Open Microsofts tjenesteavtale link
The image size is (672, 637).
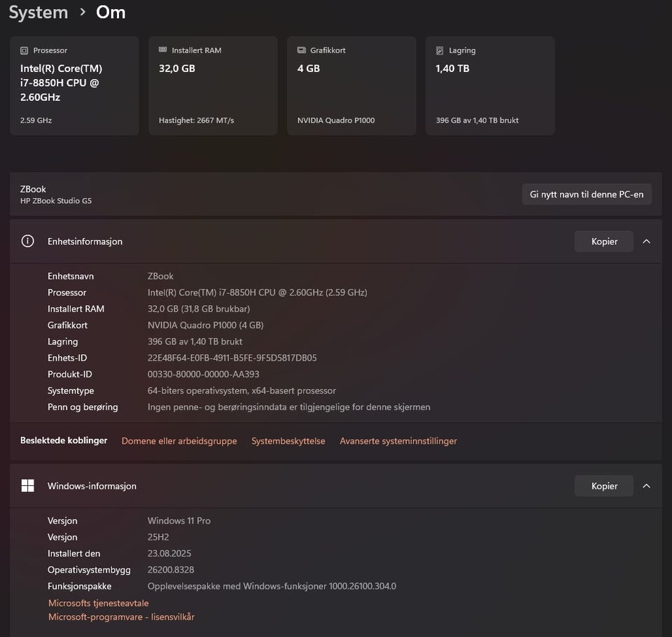click(x=99, y=603)
